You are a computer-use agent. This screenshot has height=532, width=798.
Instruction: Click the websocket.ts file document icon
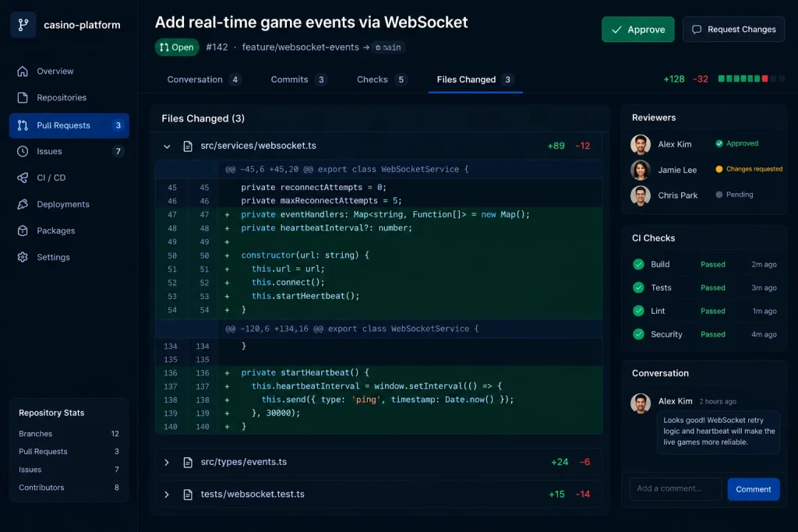pos(188,146)
